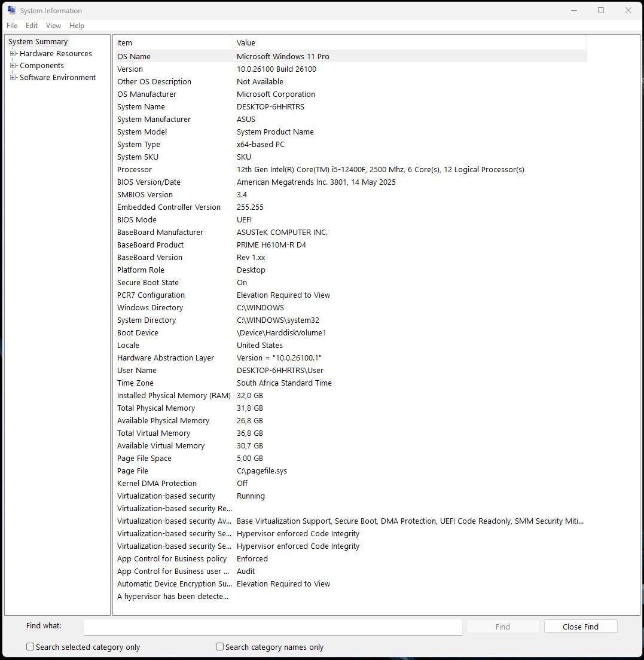The image size is (644, 660).
Task: Open the File menu
Action: 11,26
